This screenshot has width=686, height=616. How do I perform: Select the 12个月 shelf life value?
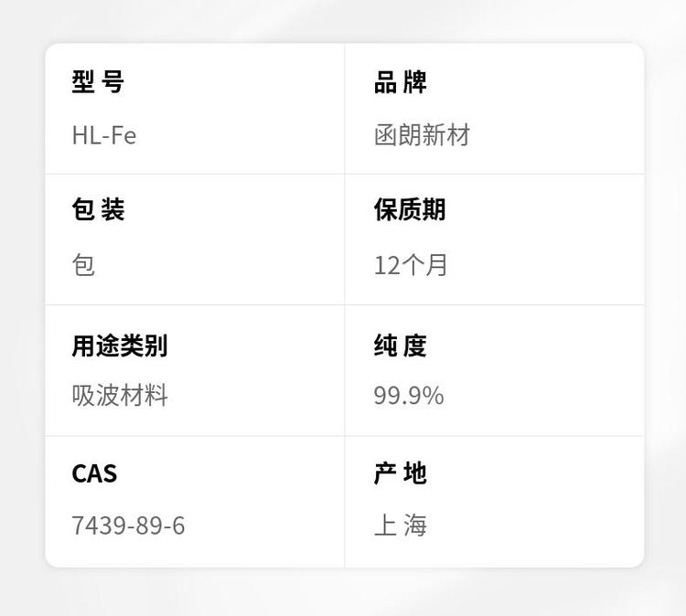pos(411,266)
